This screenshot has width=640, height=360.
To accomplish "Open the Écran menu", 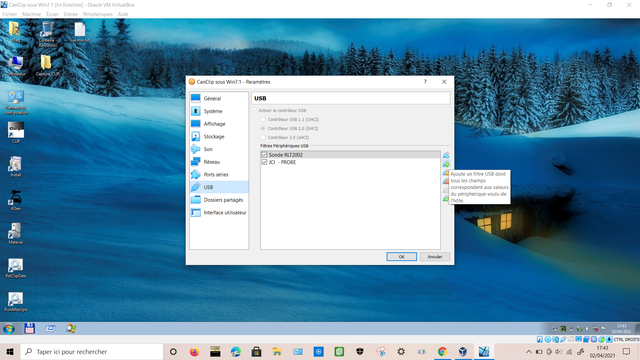I will 52,14.
